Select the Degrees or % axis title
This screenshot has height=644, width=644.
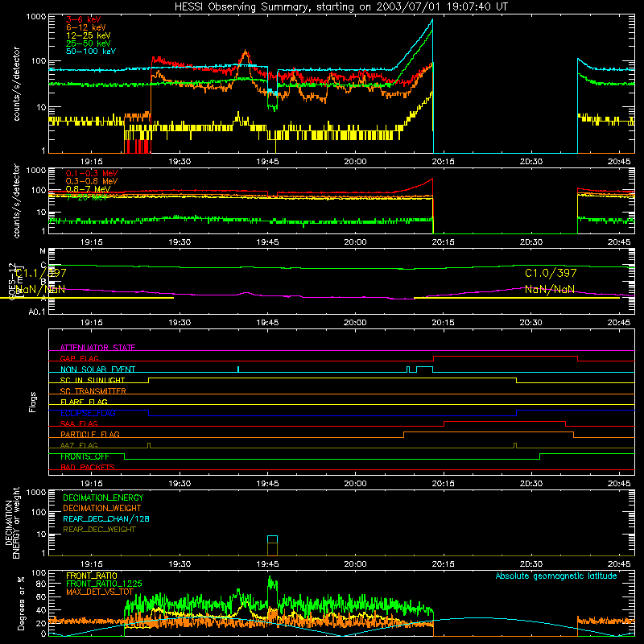point(21,603)
